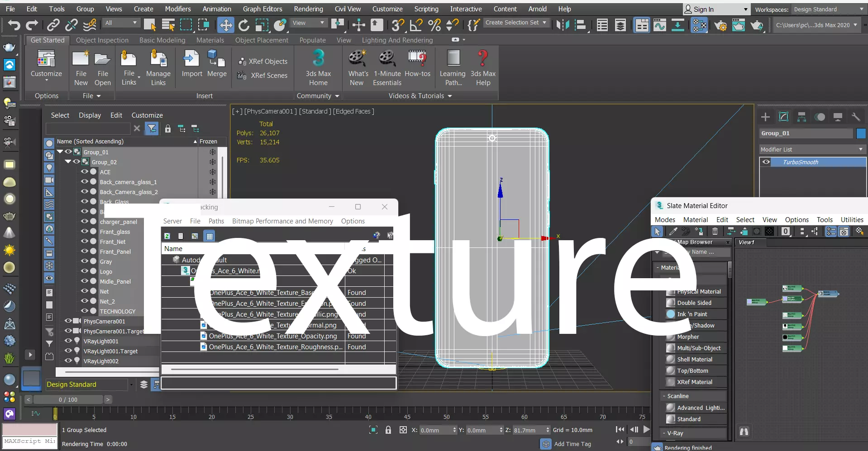This screenshot has width=868, height=451.
Task: Click XRef Scenes in Insert panel
Action: click(x=263, y=76)
